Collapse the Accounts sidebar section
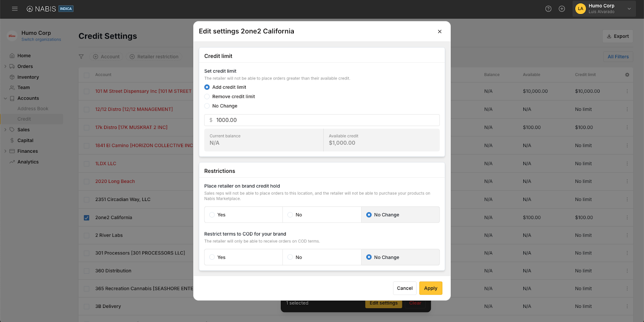Viewport: 644px width, 322px height. point(5,98)
